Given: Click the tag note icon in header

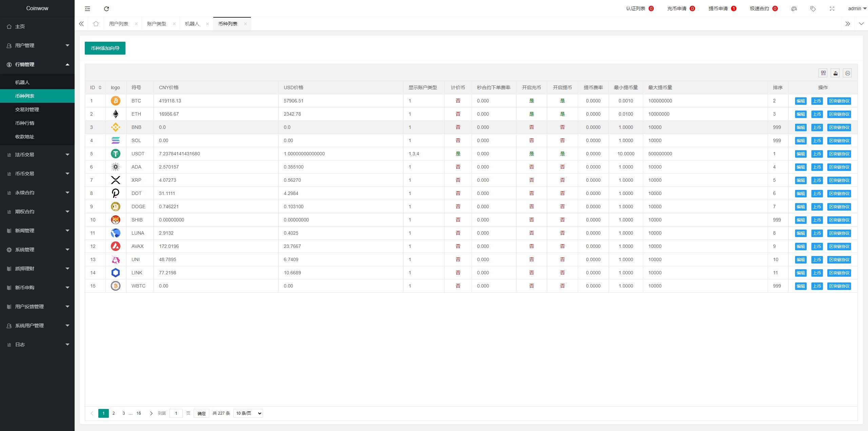Looking at the screenshot, I should coord(813,9).
